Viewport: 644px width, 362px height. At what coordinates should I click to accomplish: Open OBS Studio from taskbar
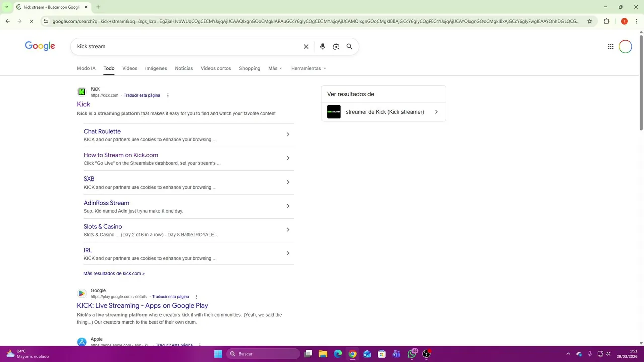pyautogui.click(x=426, y=354)
